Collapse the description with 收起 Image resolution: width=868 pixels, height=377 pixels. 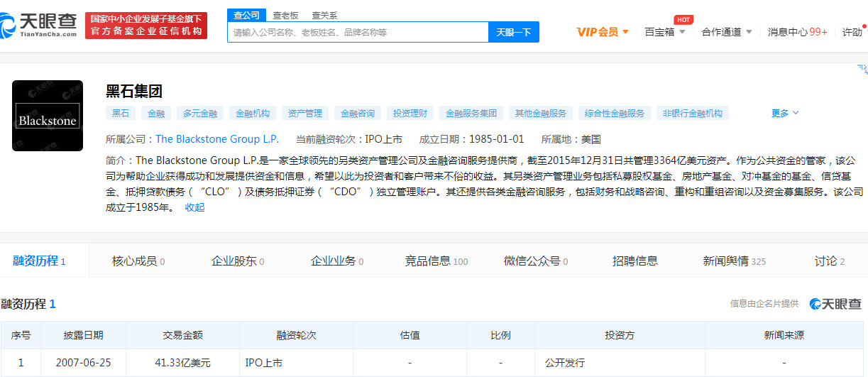[x=194, y=207]
